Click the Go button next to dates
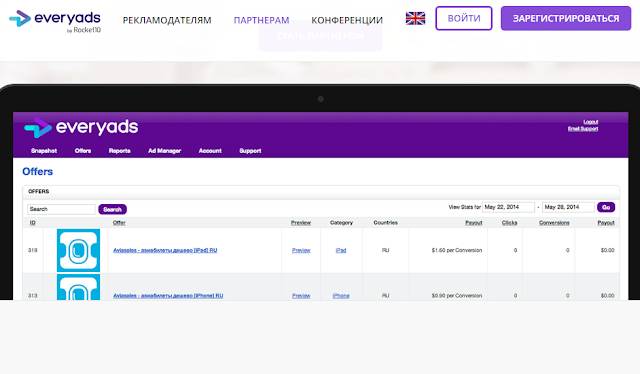This screenshot has height=374, width=640. point(606,207)
